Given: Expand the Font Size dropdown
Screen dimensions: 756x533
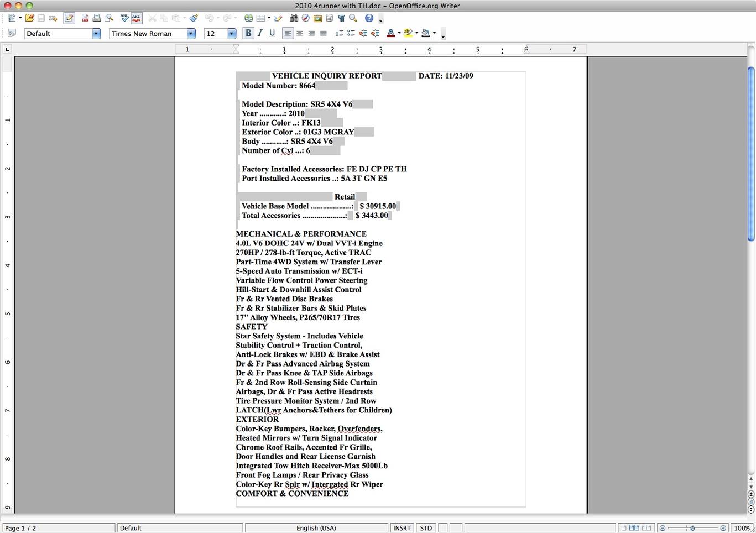Looking at the screenshot, I should [x=232, y=34].
